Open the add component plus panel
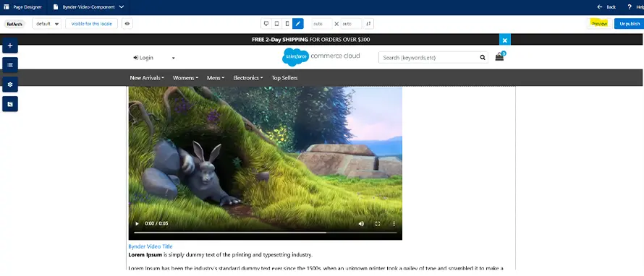Image resolution: width=644 pixels, height=276 pixels. [10, 46]
